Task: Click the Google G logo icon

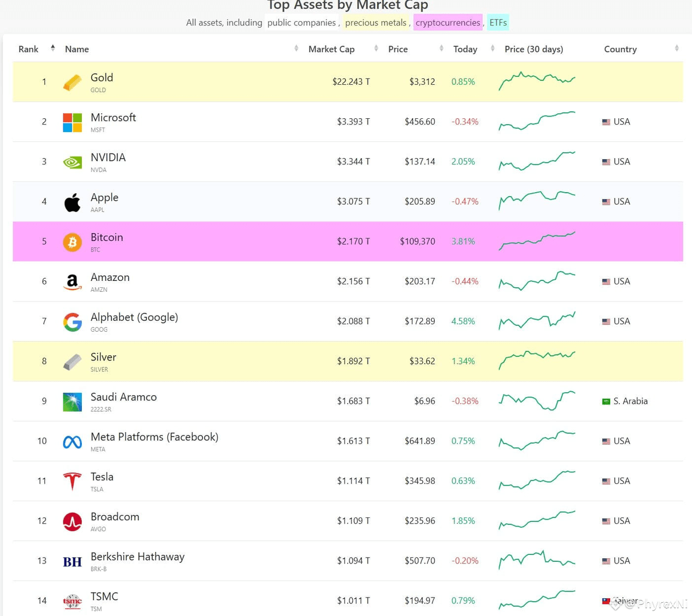Action: coord(72,322)
